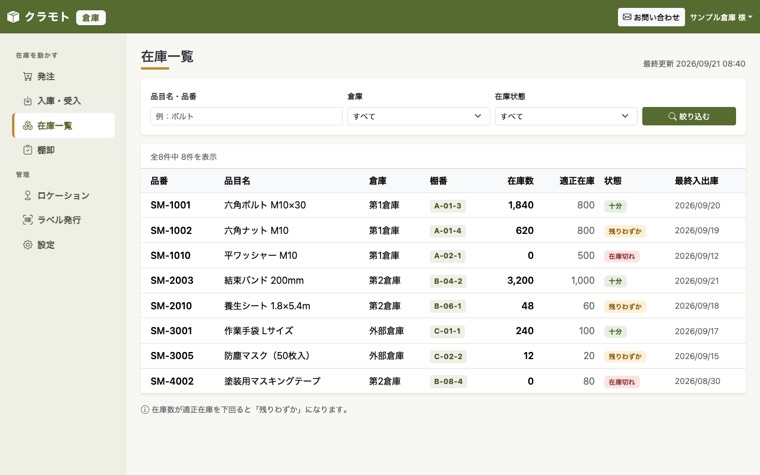Go to 棚卸 in the sidebar

point(63,150)
